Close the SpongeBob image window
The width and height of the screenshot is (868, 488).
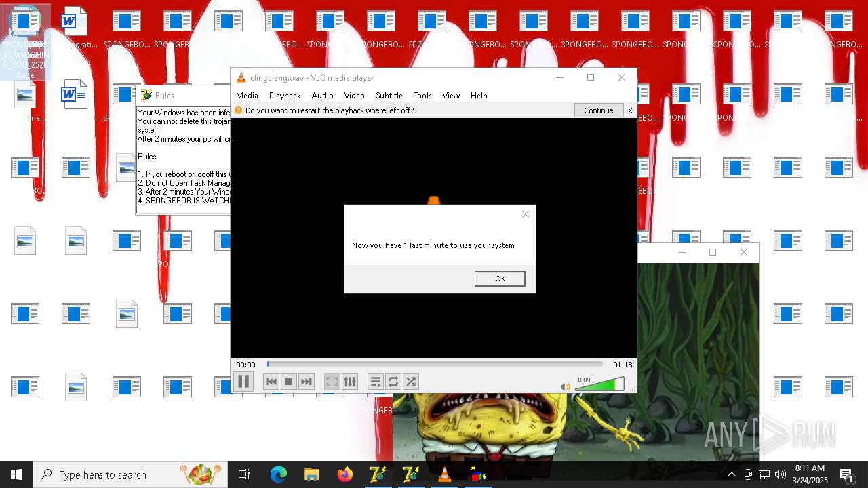pos(744,252)
